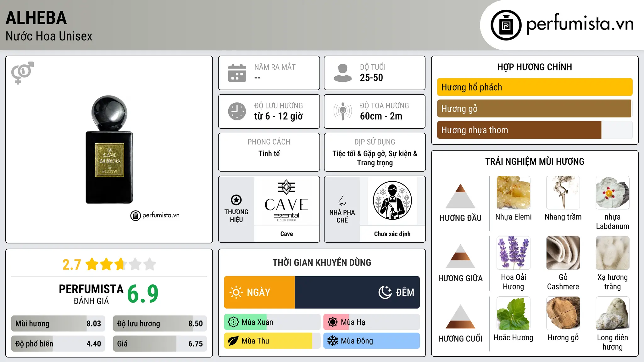Click the TRẢI NGHIỆM MÙI HƯƠNG heading
Screen dimensions: 644x362
click(x=535, y=162)
